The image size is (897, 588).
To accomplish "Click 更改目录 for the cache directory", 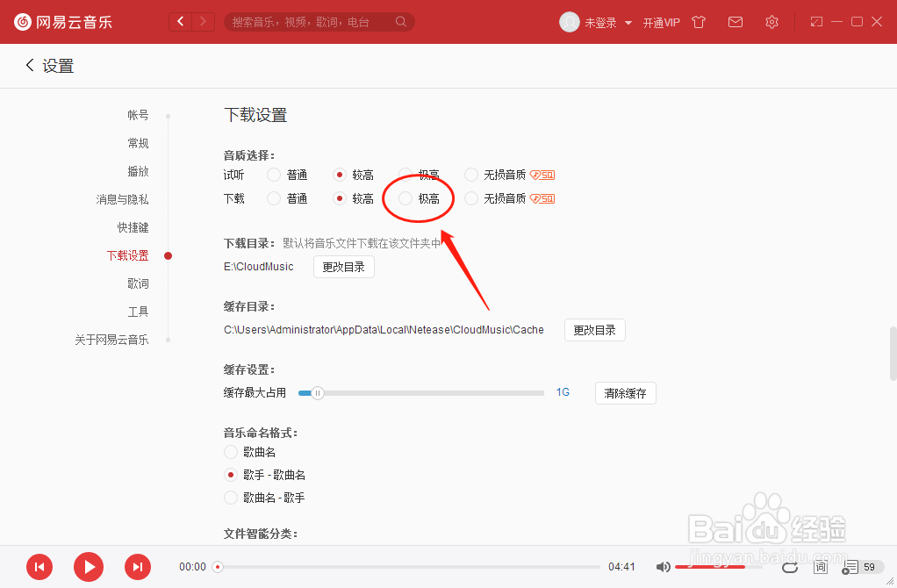I will (595, 330).
